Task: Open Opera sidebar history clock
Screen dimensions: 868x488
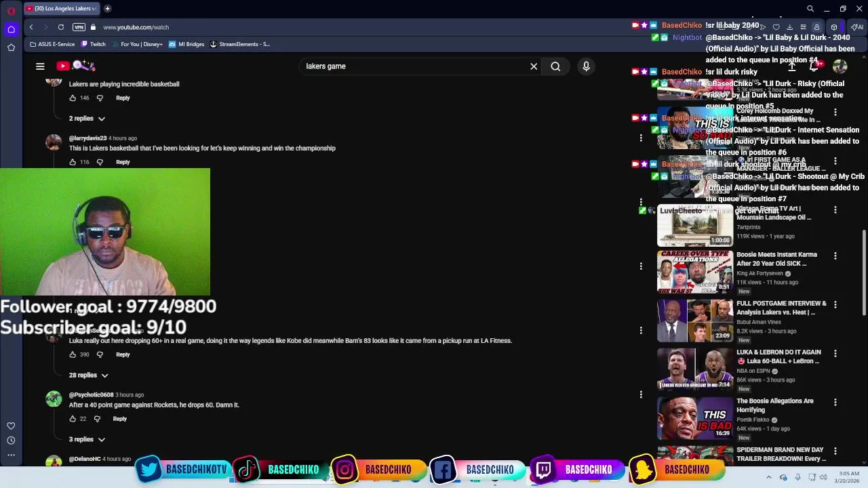Action: pos(11,441)
